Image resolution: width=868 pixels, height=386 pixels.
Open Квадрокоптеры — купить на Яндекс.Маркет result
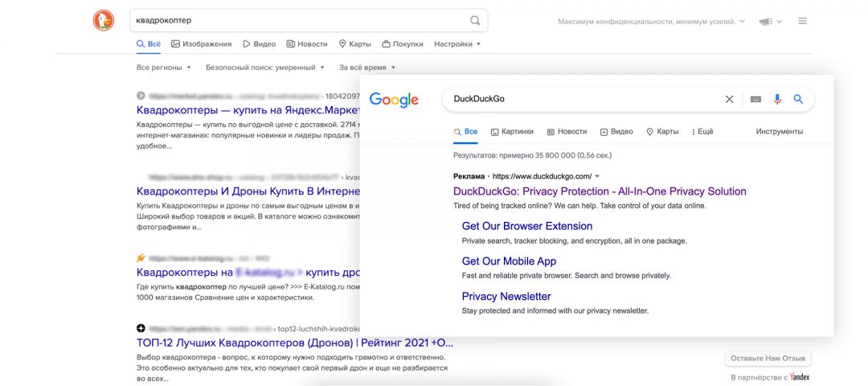(248, 109)
